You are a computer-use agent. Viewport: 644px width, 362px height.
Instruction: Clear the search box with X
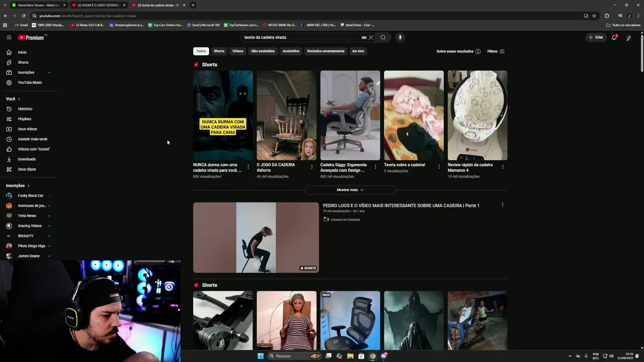tap(371, 37)
